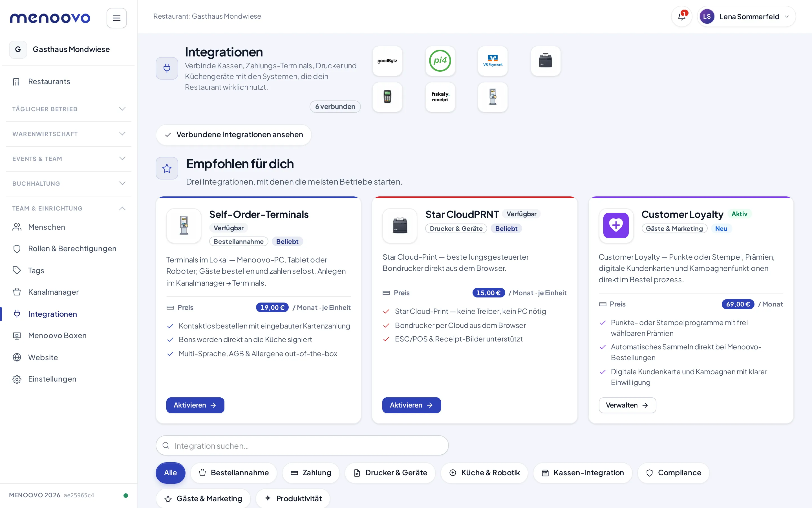Screen dimensions: 812x508
Task: Filter by Produktivität category
Action: point(293,499)
